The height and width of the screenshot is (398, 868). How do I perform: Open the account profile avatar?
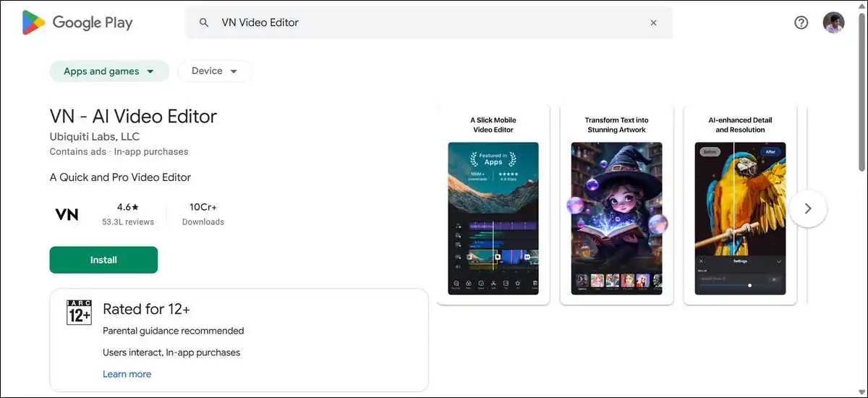coord(834,22)
